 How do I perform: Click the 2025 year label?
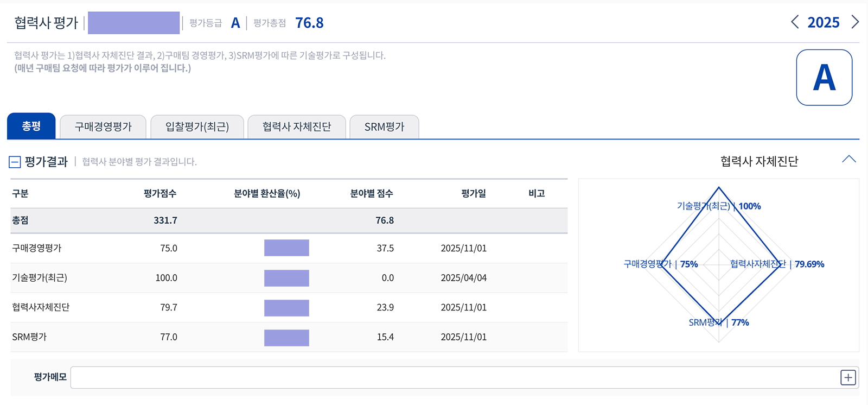coord(823,22)
